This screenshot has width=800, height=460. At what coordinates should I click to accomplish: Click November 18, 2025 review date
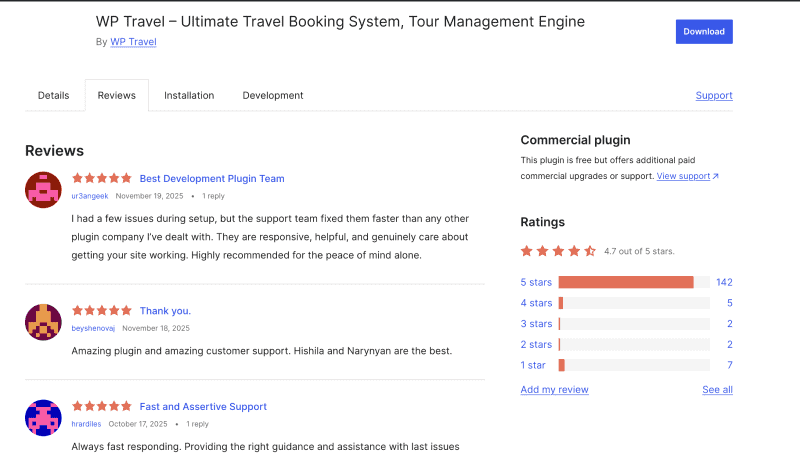coord(156,328)
